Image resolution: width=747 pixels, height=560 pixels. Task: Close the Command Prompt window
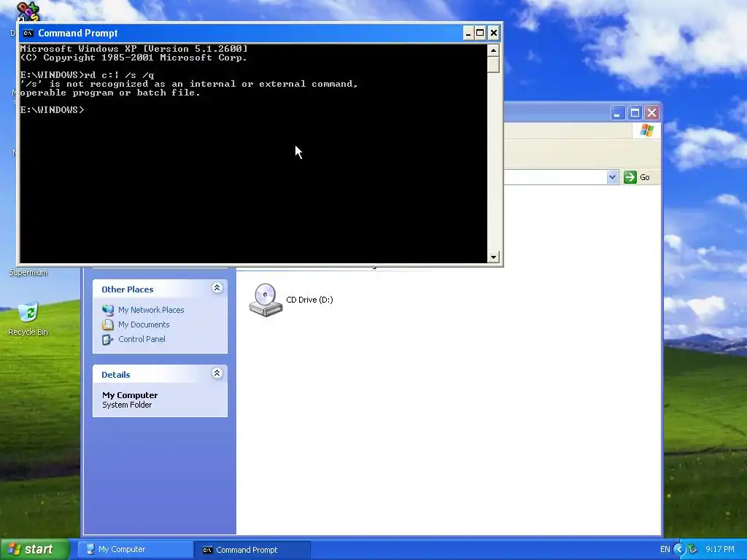494,33
